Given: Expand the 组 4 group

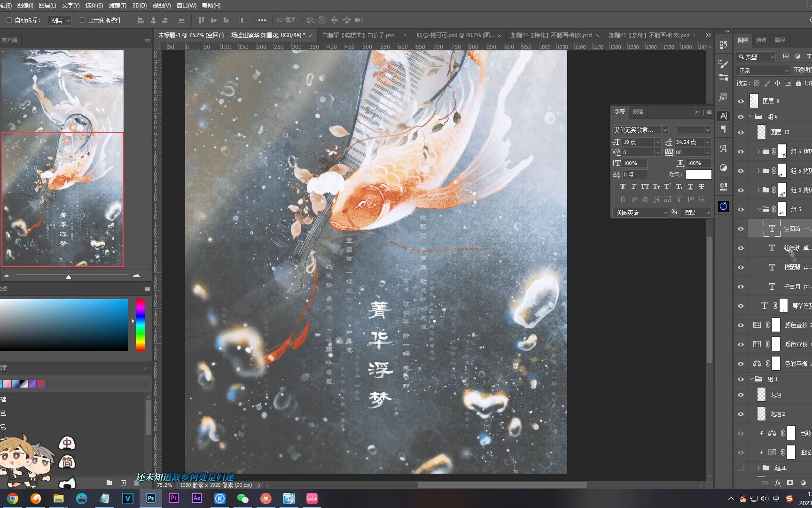Looking at the screenshot, I should click(758, 468).
